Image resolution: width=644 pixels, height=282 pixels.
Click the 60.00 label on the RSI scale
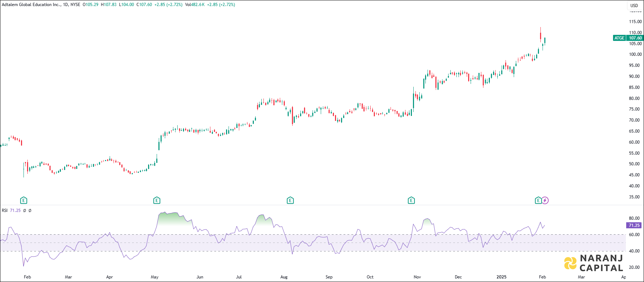[x=634, y=235]
